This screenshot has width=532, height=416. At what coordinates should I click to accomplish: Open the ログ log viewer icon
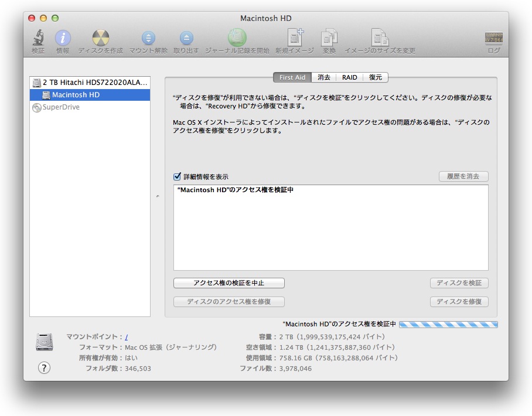[493, 39]
